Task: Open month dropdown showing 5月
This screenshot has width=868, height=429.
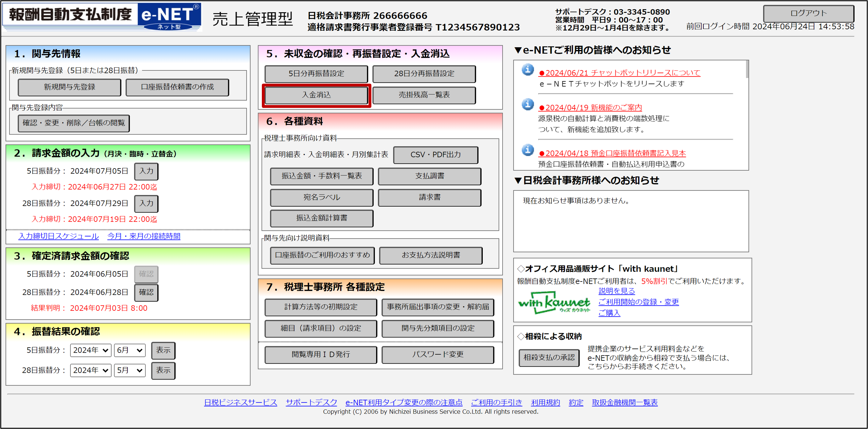Action: click(x=129, y=370)
